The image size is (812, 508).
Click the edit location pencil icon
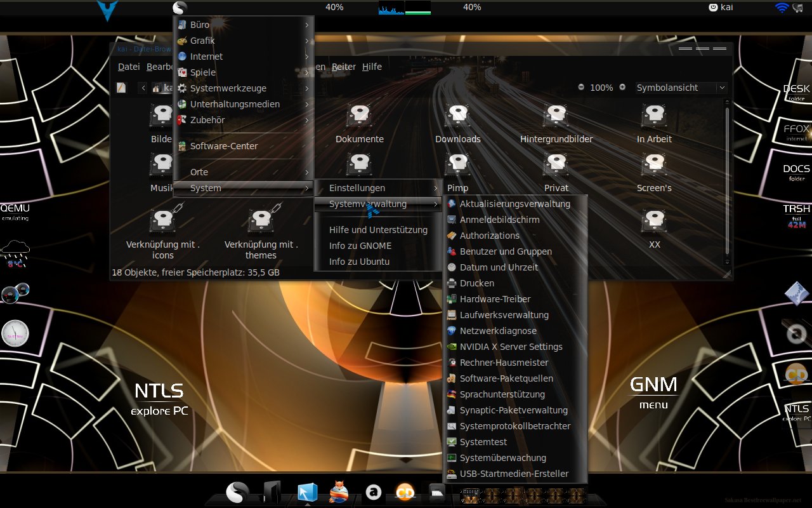click(121, 88)
